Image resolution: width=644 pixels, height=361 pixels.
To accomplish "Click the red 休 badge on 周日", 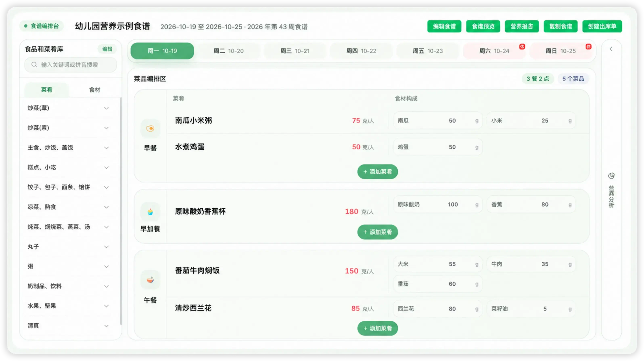I will pos(589,46).
